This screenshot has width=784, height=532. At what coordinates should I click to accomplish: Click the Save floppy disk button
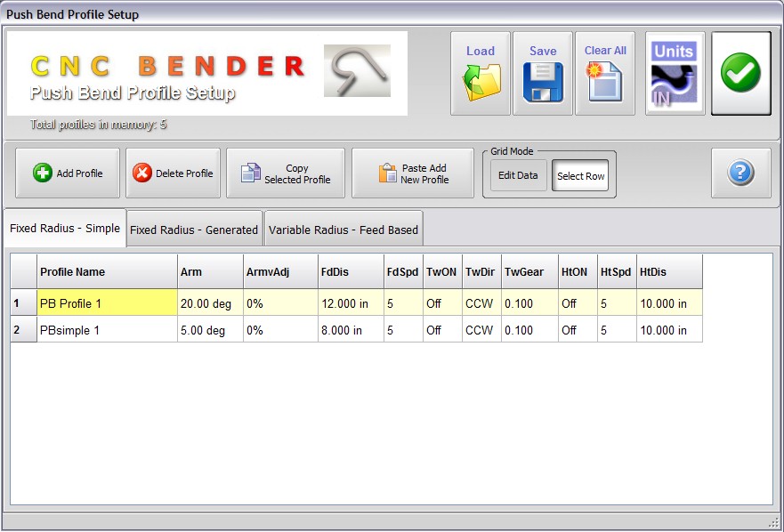(543, 74)
